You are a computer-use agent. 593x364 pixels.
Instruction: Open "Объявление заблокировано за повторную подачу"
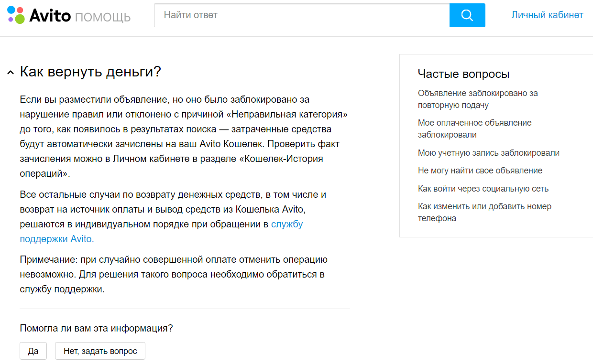coord(478,99)
